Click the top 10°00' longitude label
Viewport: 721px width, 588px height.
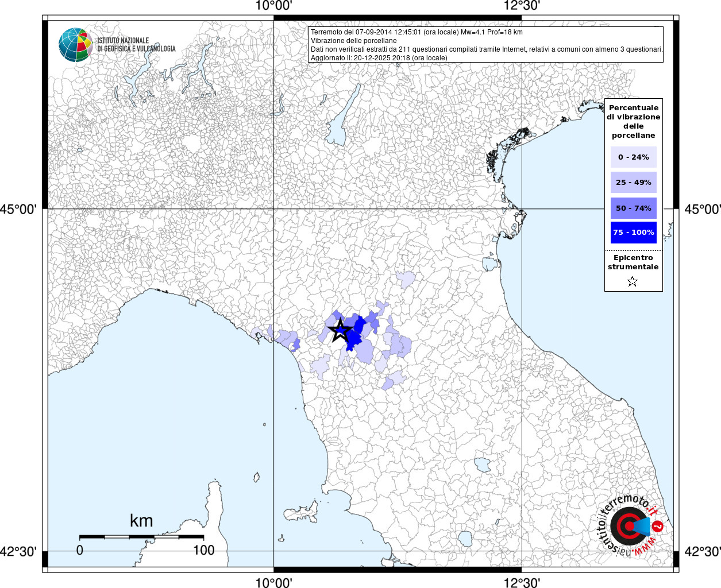[273, 6]
